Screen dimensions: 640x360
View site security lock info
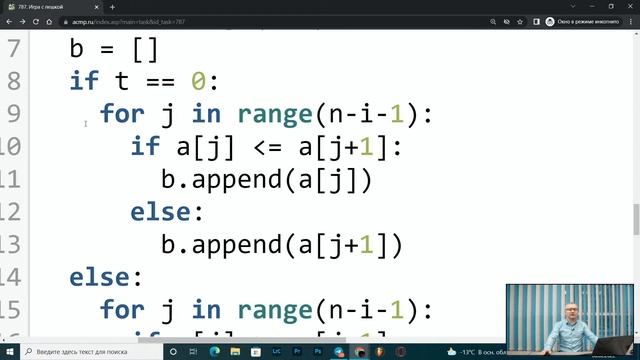(65, 22)
